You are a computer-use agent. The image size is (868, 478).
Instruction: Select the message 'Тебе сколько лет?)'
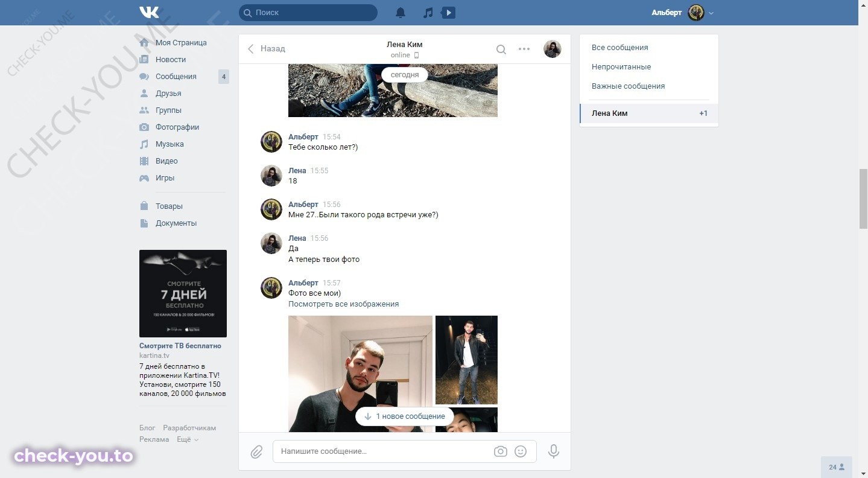pyautogui.click(x=323, y=147)
